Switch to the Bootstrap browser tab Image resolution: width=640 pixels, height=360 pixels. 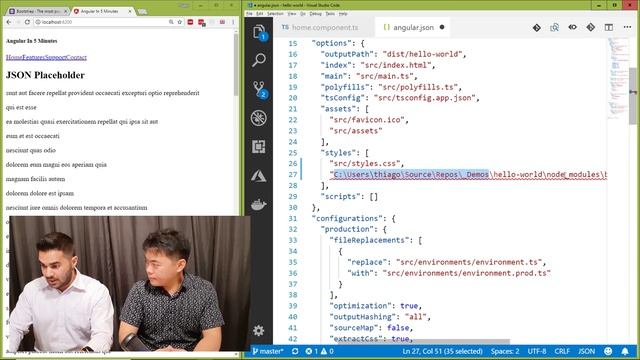coord(38,11)
